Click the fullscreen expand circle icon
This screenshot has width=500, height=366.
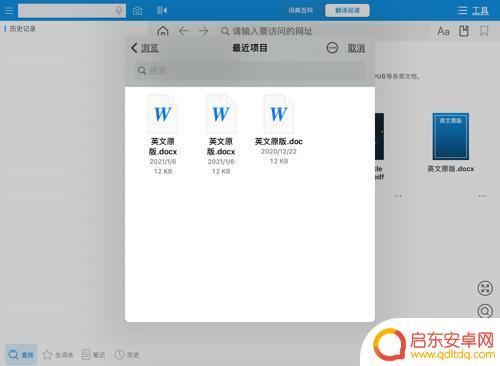485,288
